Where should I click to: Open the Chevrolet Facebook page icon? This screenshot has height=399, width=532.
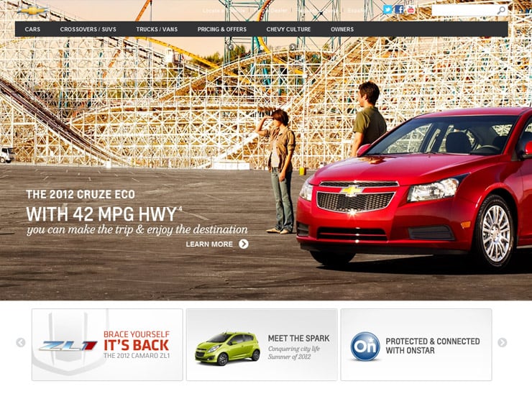coord(399,9)
